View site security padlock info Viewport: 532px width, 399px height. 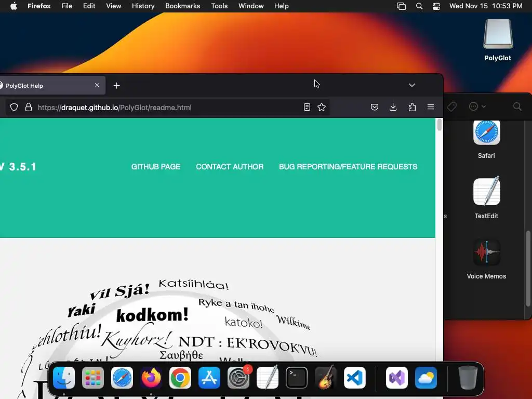(x=29, y=107)
